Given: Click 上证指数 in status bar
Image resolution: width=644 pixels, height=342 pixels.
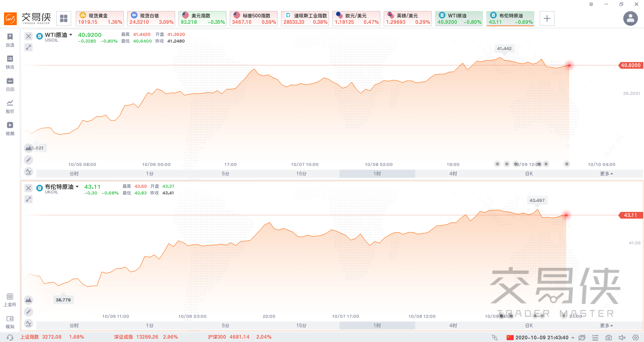Looking at the screenshot, I should pos(52,337).
